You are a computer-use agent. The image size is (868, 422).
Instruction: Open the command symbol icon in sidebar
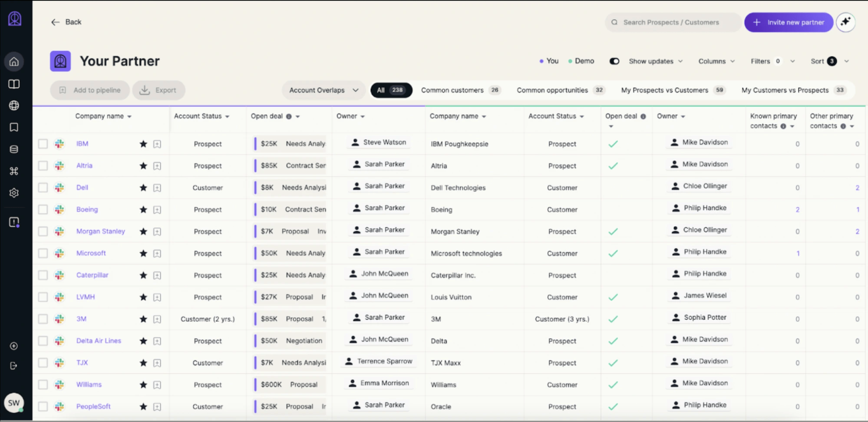pos(14,171)
